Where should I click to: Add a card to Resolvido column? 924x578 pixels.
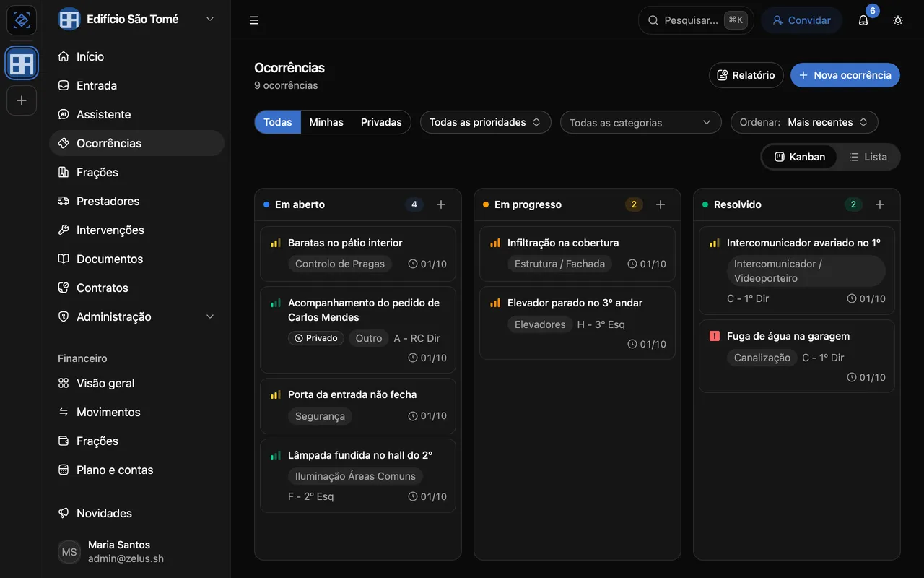point(880,204)
